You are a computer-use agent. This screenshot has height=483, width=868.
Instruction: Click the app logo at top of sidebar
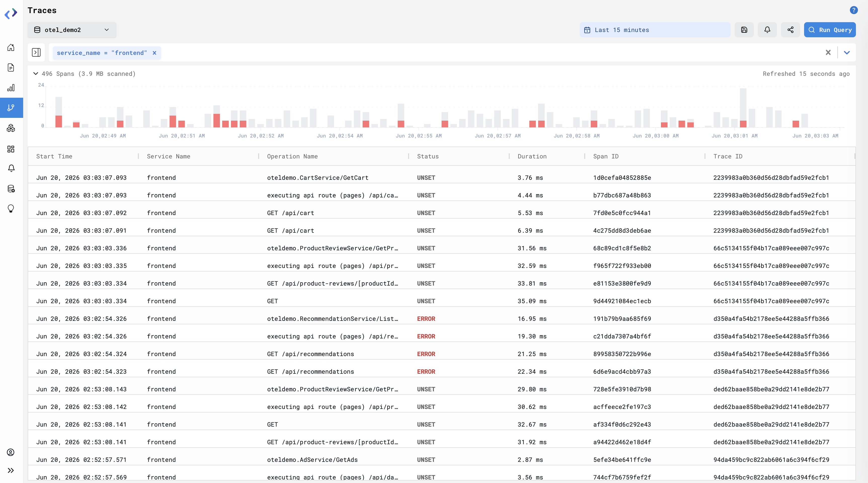(11, 14)
